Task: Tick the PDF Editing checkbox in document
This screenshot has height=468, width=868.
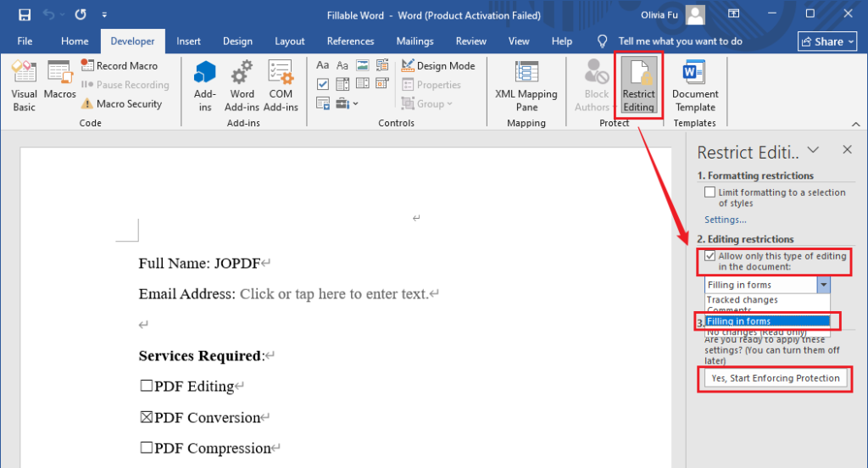Action: tap(146, 386)
